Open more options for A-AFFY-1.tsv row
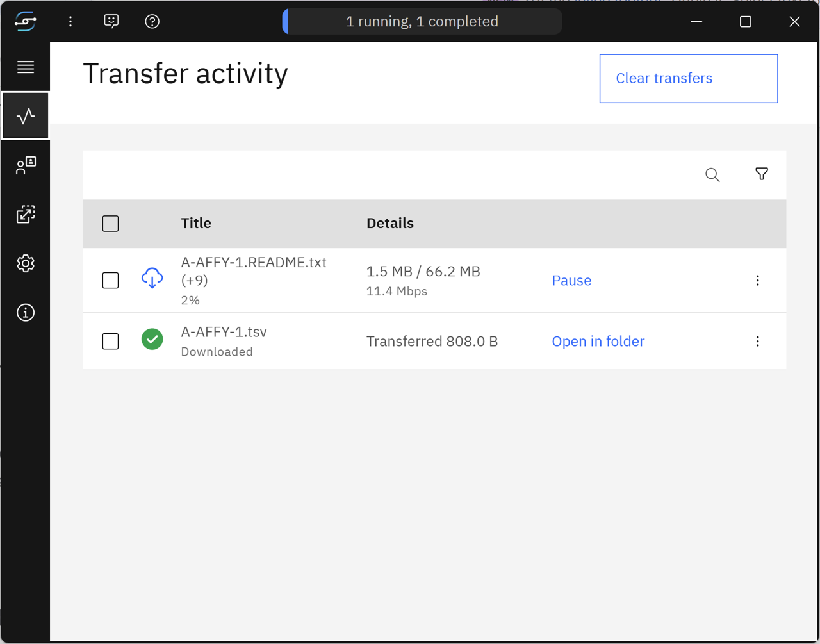The height and width of the screenshot is (644, 820). coord(757,341)
